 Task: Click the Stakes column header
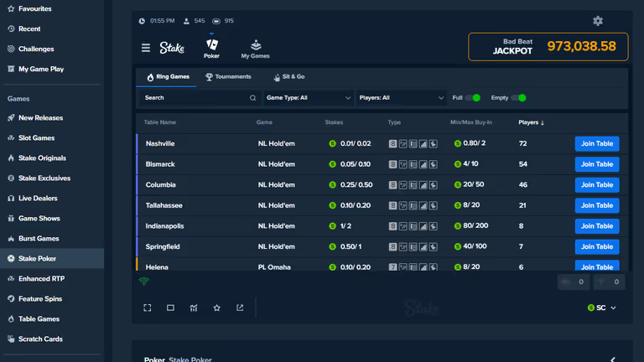pyautogui.click(x=334, y=122)
